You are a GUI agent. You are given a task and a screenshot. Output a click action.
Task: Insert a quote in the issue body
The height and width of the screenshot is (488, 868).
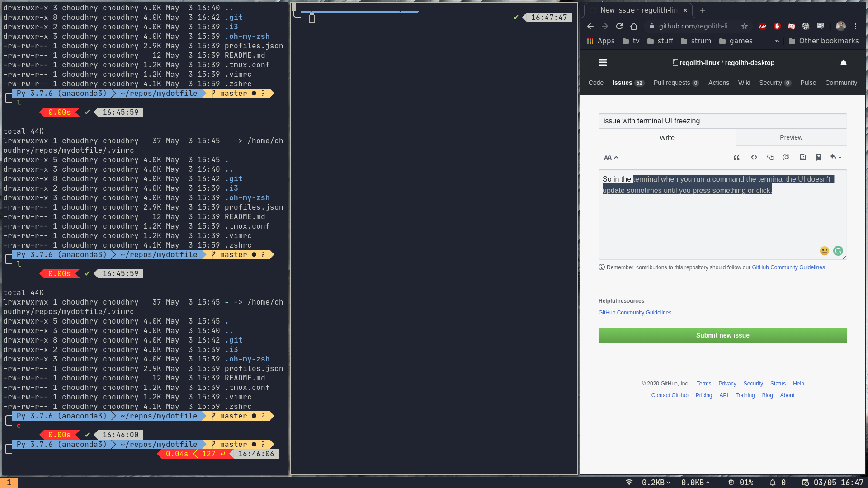737,157
